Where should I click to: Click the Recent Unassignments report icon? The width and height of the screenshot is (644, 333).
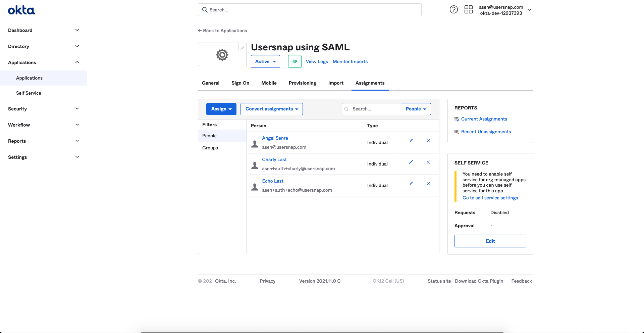pyautogui.click(x=457, y=132)
